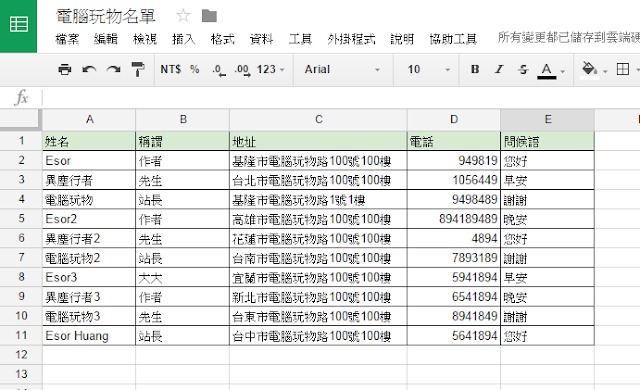Expand the font size 10 dropdown
The width and height of the screenshot is (640, 390).
click(429, 69)
